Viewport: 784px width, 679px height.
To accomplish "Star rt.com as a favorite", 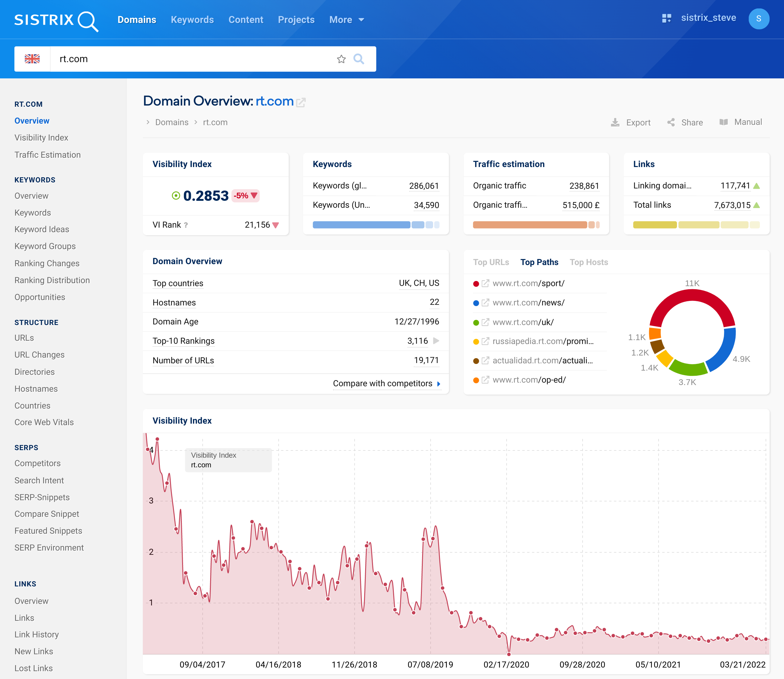I will click(341, 59).
